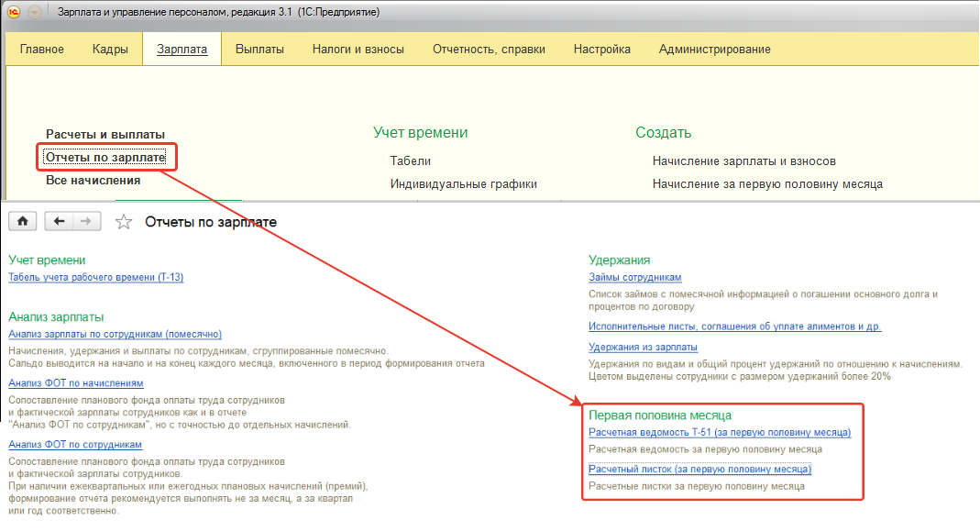The width and height of the screenshot is (980, 531).
Task: Open the title bar dropdown arrow button
Action: [35, 12]
